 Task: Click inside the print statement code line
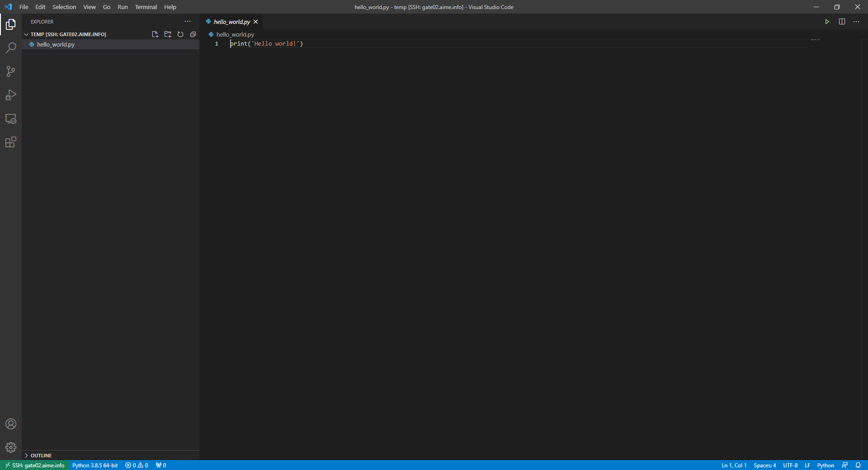pos(267,44)
